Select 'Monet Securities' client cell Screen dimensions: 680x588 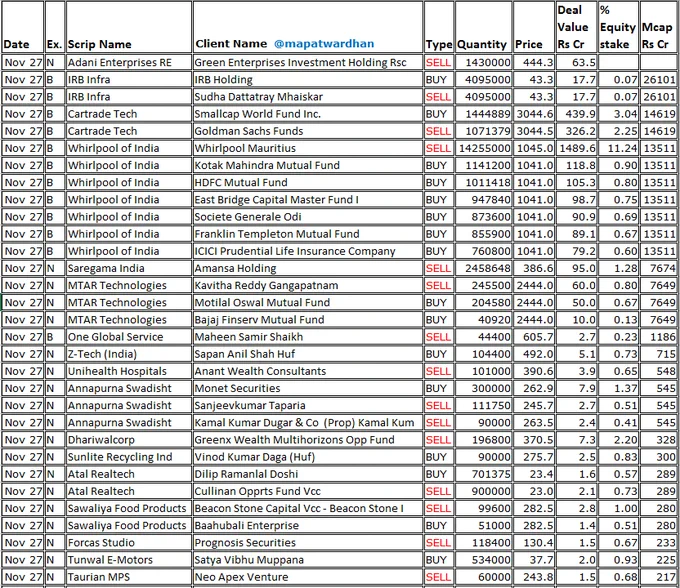[x=308, y=389]
